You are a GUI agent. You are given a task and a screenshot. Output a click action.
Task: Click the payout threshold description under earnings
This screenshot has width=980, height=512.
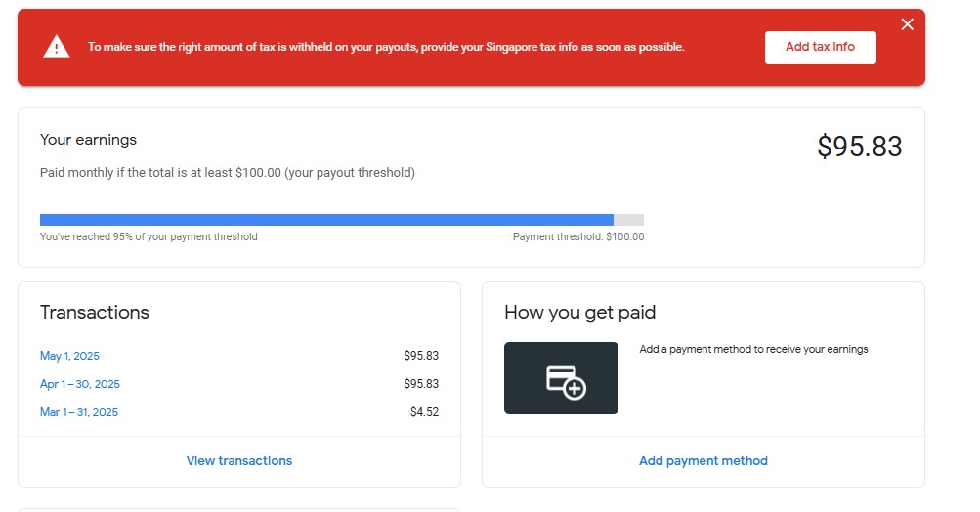point(227,173)
